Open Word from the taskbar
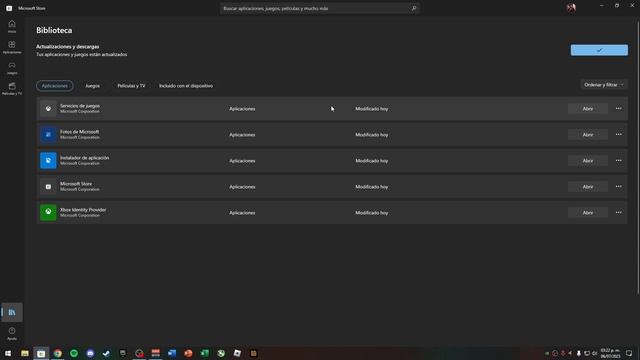The height and width of the screenshot is (360, 640). pos(172,353)
